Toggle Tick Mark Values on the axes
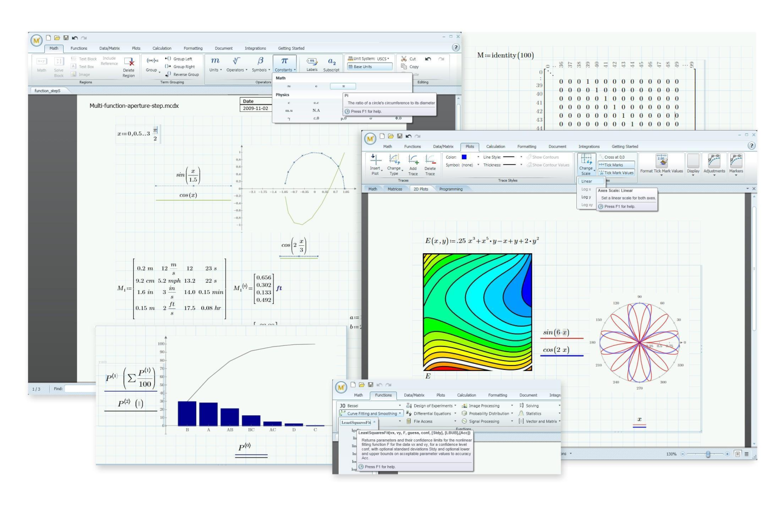 [x=616, y=173]
